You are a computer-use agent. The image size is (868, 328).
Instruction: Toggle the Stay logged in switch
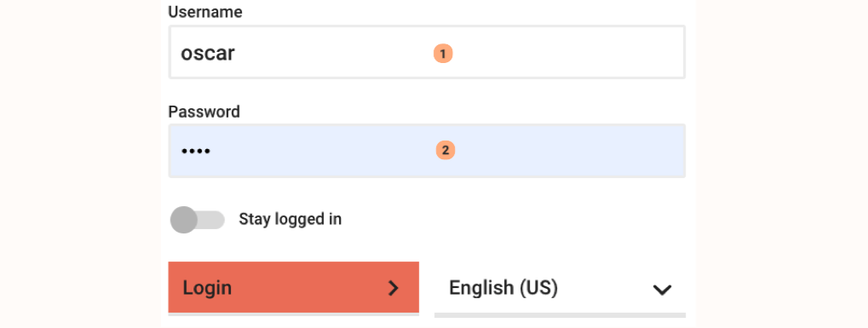tap(198, 220)
